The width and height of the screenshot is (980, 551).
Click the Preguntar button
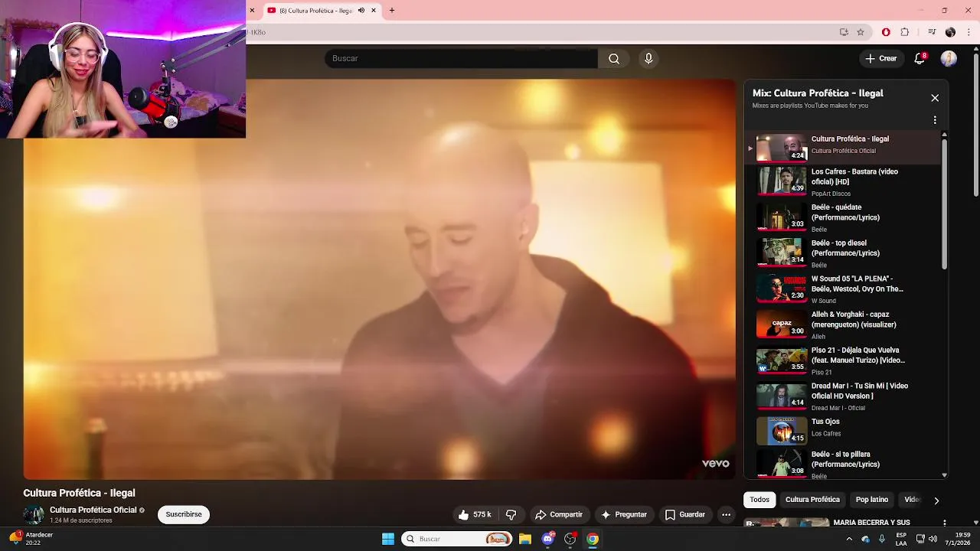[x=624, y=514]
